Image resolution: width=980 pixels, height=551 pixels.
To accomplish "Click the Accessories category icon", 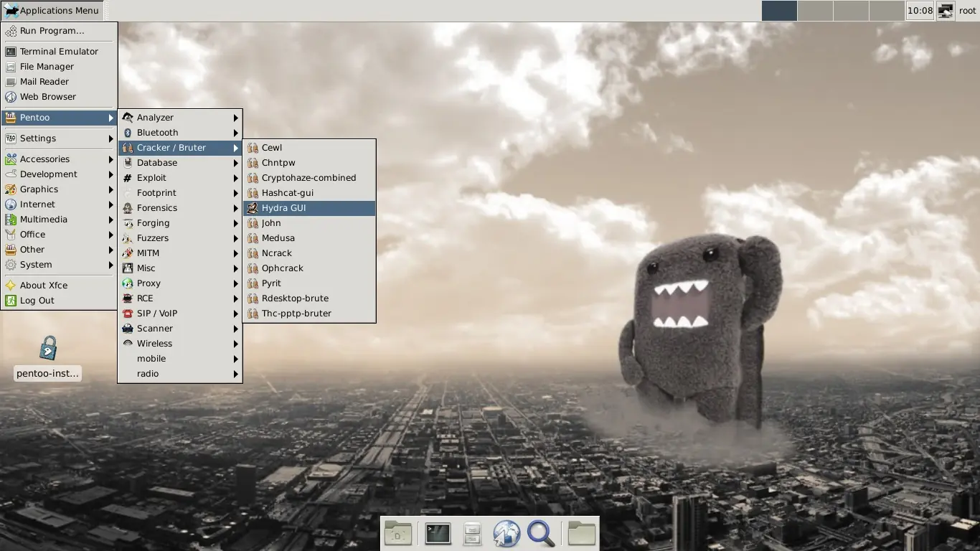I will click(x=11, y=159).
